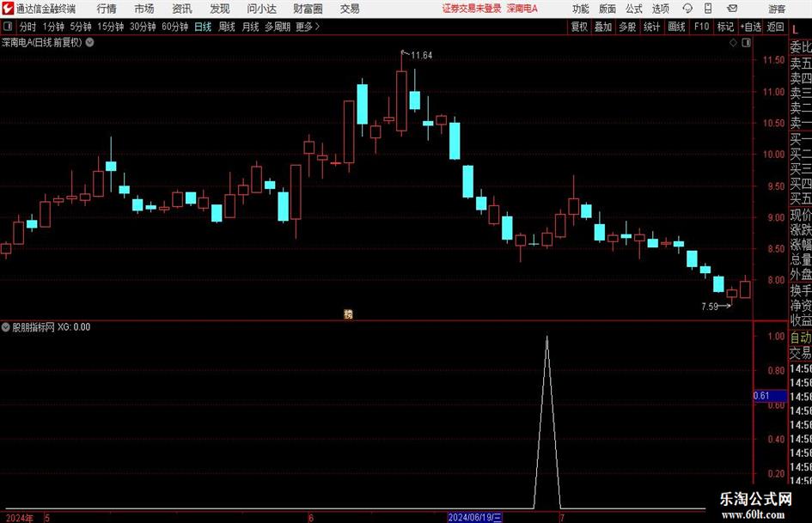Click the L tab on right panel
The width and height of the screenshot is (812, 523).
[x=795, y=30]
